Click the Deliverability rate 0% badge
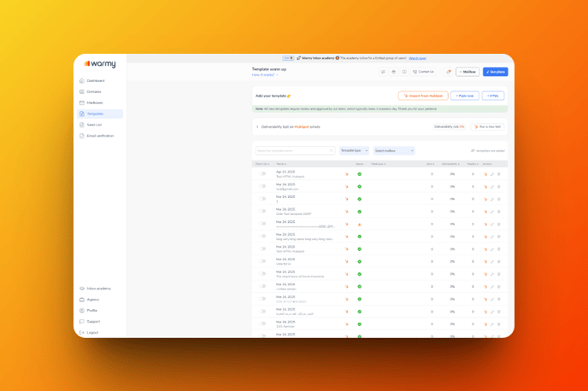The height and width of the screenshot is (391, 588). point(449,127)
